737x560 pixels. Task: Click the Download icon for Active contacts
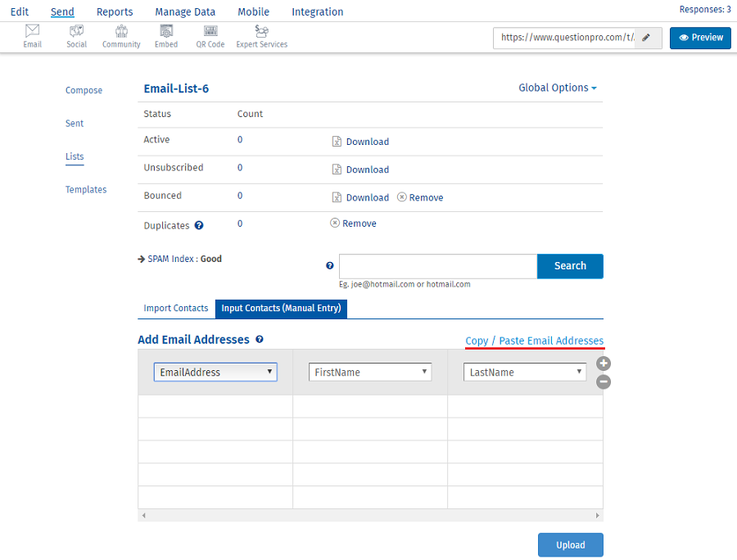coord(337,141)
